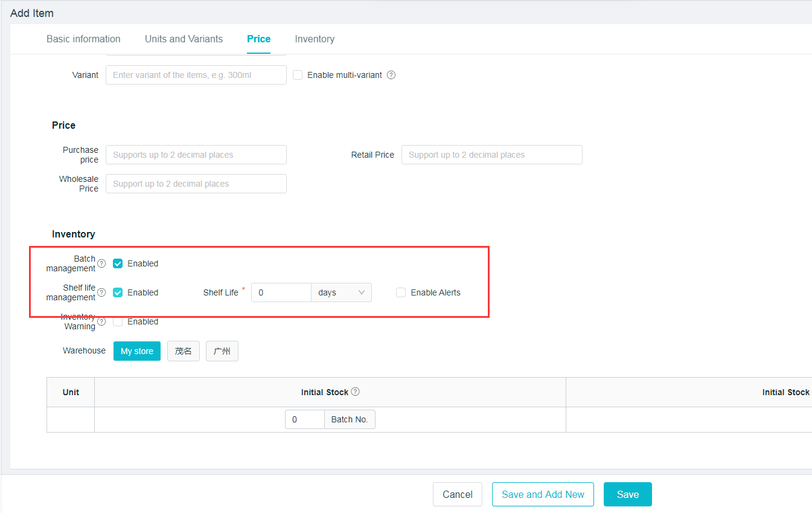Click Shelf life management help icon
The image size is (812, 513).
coord(101,292)
